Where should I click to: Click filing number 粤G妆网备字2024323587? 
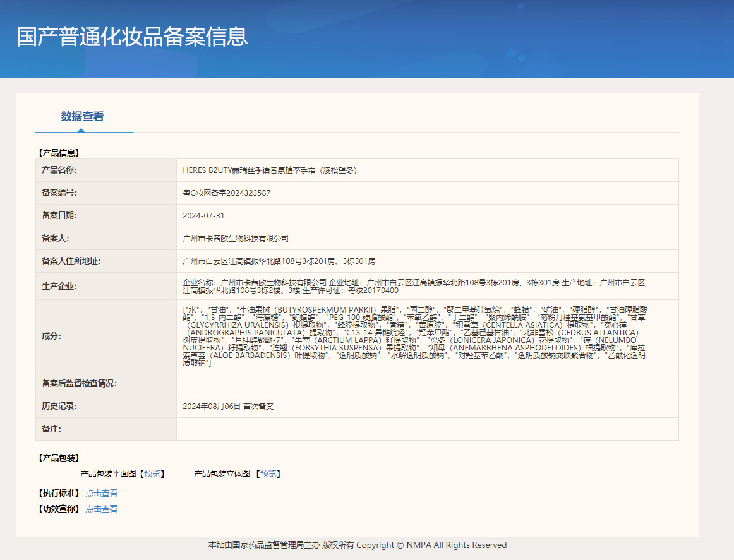coord(227,193)
